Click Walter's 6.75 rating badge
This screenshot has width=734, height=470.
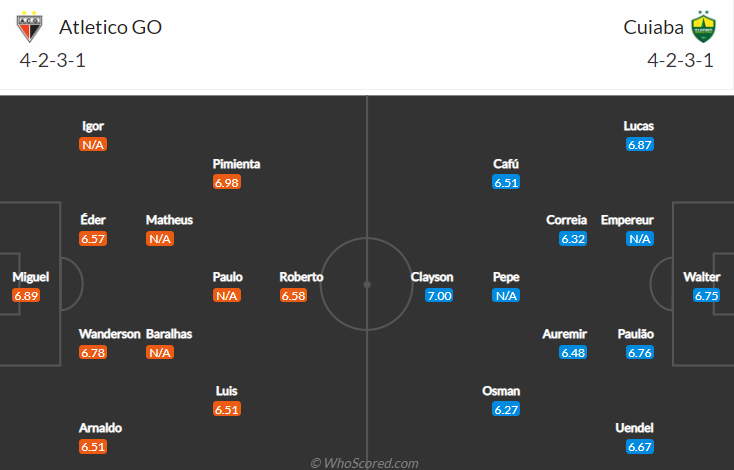(707, 296)
